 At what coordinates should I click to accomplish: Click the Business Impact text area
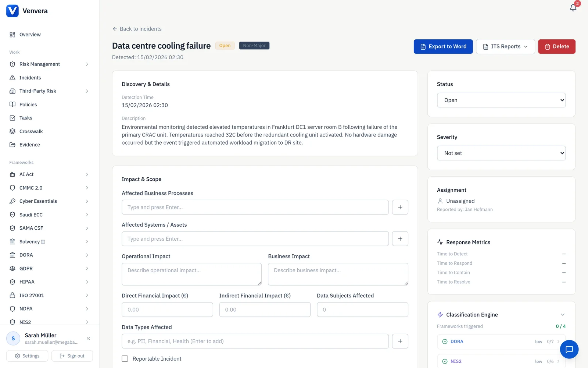338,274
